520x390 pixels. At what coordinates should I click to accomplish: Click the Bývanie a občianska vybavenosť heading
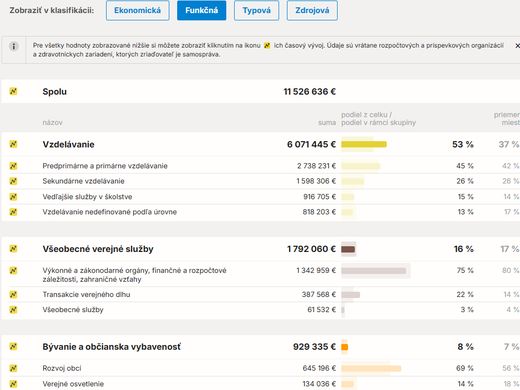point(112,347)
